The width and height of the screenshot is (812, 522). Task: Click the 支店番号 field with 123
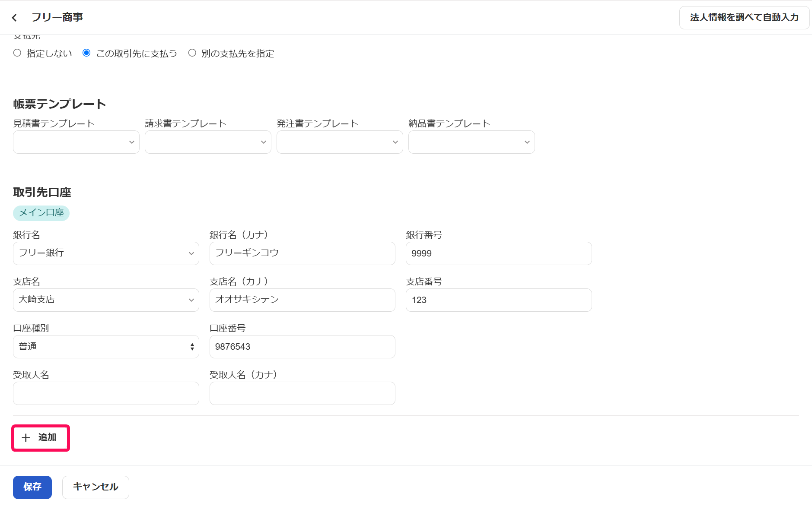point(499,300)
